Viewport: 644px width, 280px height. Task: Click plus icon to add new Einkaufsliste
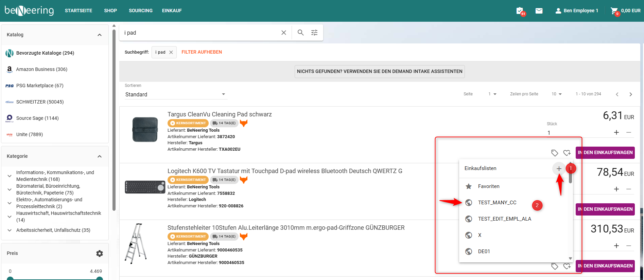click(559, 169)
